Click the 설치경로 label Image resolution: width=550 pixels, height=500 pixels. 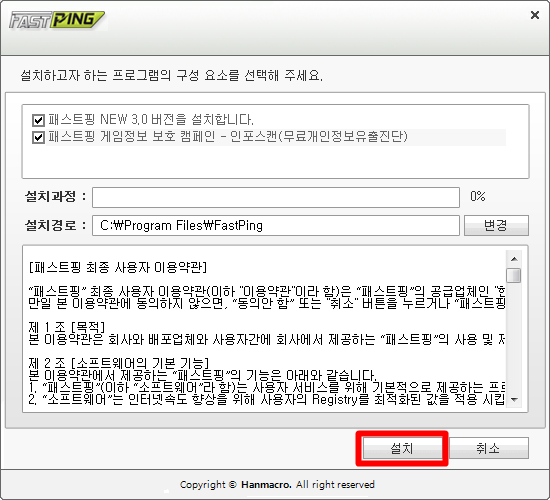pos(55,225)
